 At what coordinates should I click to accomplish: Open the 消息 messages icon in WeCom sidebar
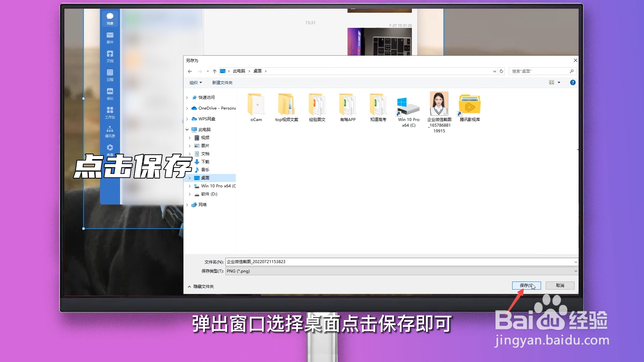(x=110, y=18)
